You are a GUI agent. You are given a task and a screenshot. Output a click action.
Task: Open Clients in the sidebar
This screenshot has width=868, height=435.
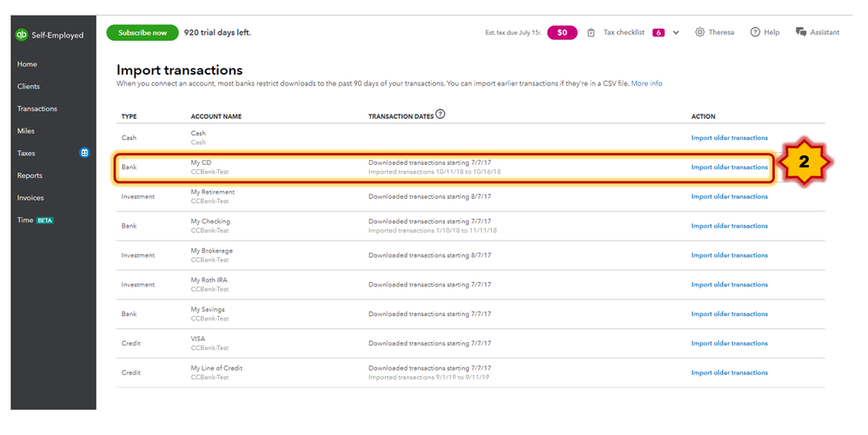tap(28, 86)
